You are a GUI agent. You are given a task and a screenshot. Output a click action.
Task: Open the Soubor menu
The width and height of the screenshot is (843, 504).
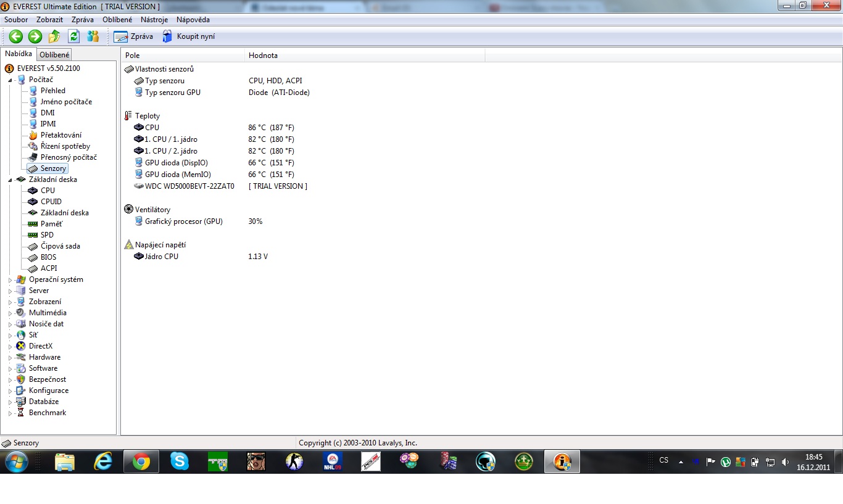(16, 20)
